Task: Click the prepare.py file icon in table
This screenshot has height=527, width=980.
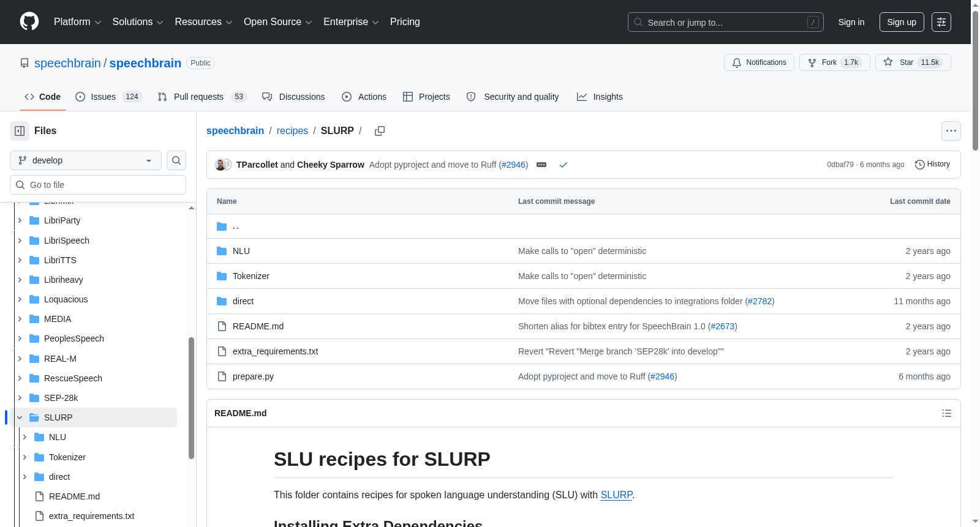Action: coord(222,376)
